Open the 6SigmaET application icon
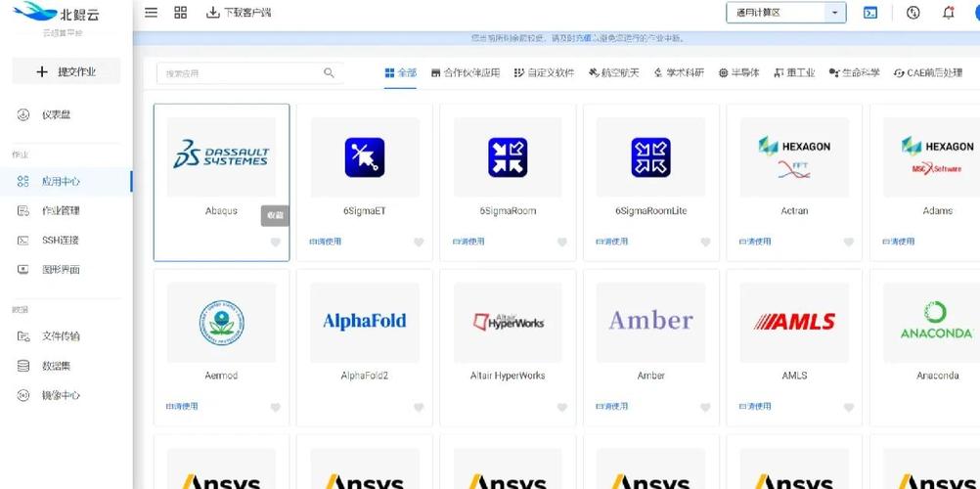The width and height of the screenshot is (980, 489). point(365,157)
